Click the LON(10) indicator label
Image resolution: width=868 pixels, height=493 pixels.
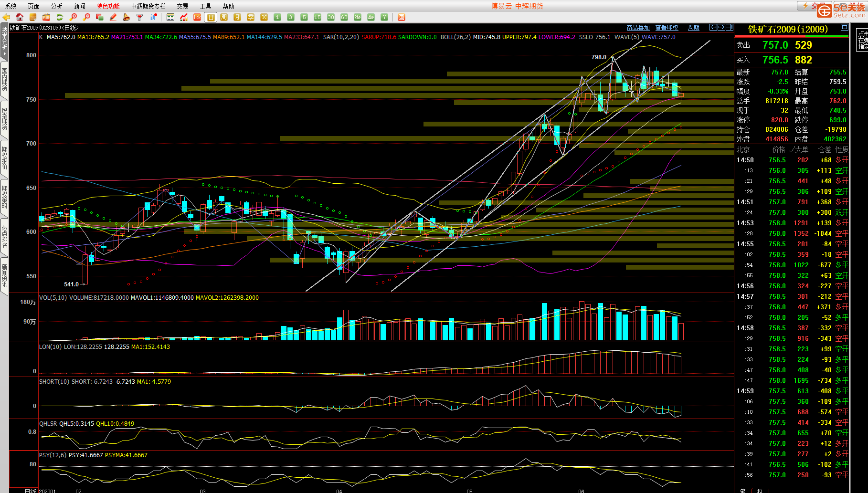click(x=50, y=346)
